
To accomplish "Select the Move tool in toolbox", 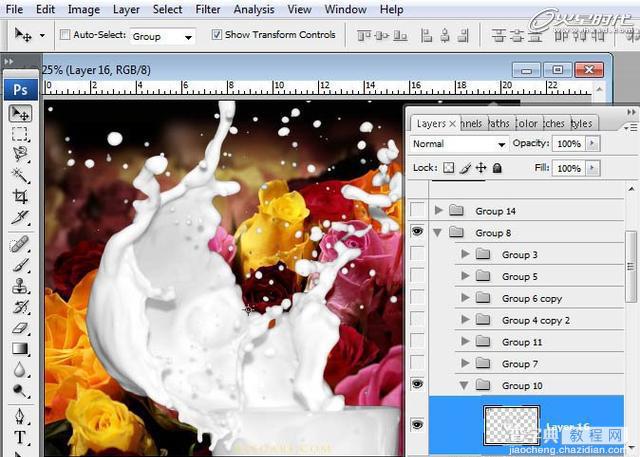I will pyautogui.click(x=20, y=113).
